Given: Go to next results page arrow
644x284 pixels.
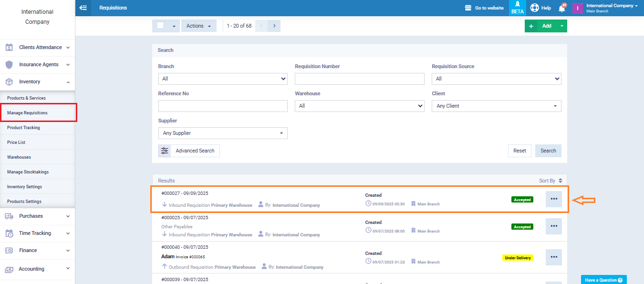Looking at the screenshot, I should point(274,26).
